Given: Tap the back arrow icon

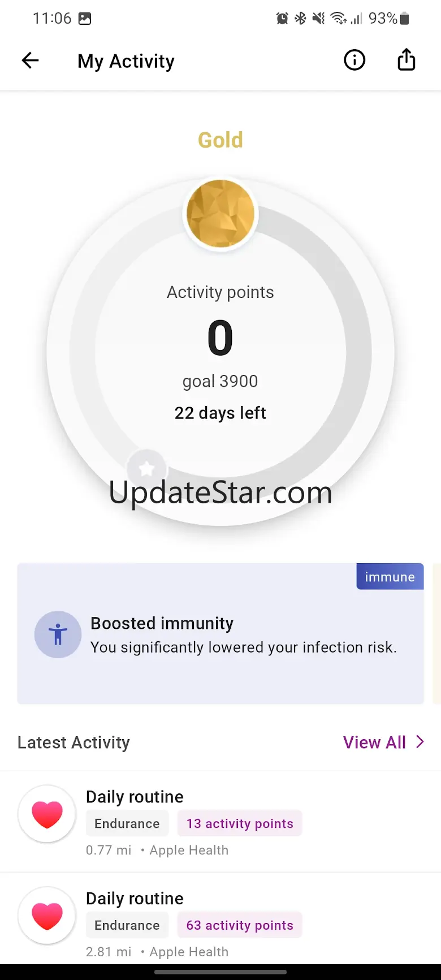Looking at the screenshot, I should coord(30,61).
